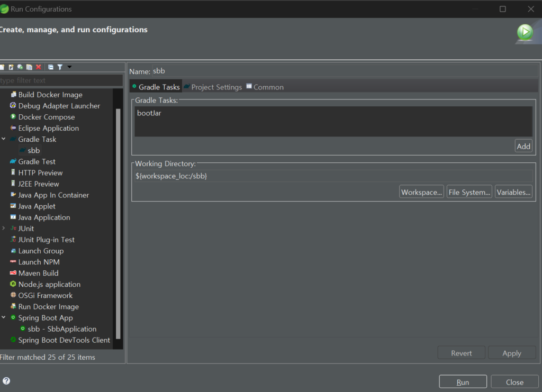Screen dimensions: 542x392
Task: Open help via question mark icon
Action: pyautogui.click(x=6, y=380)
